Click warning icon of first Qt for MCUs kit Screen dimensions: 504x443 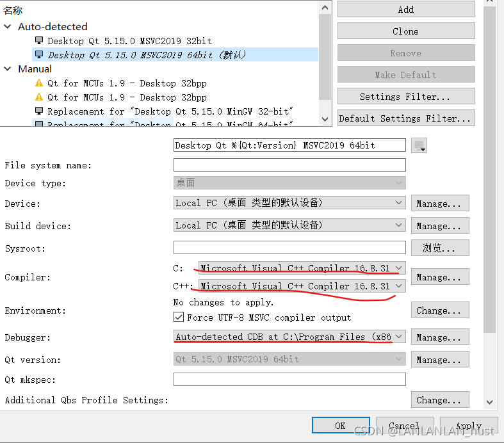39,83
